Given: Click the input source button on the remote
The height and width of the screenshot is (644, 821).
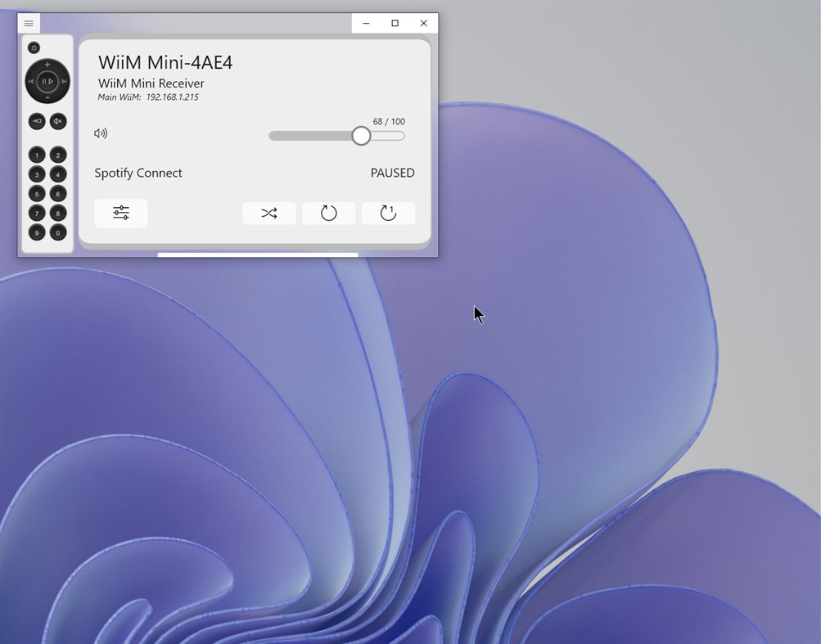Looking at the screenshot, I should 35,121.
